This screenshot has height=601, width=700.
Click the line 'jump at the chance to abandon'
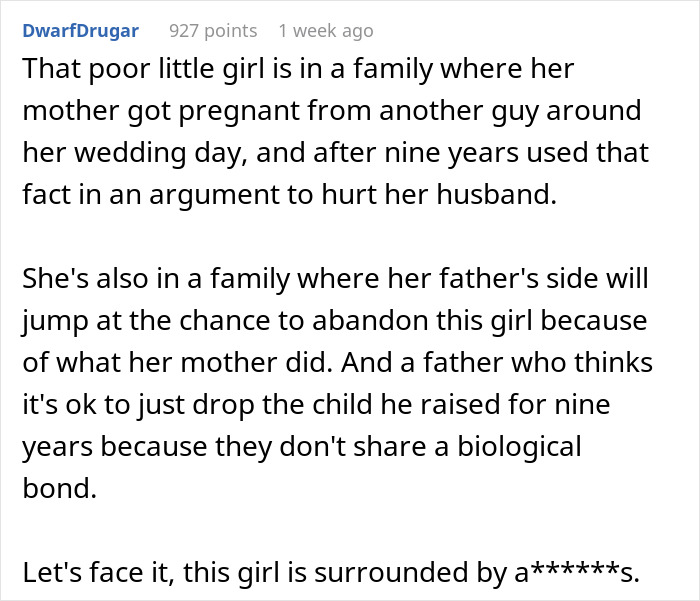(334, 320)
